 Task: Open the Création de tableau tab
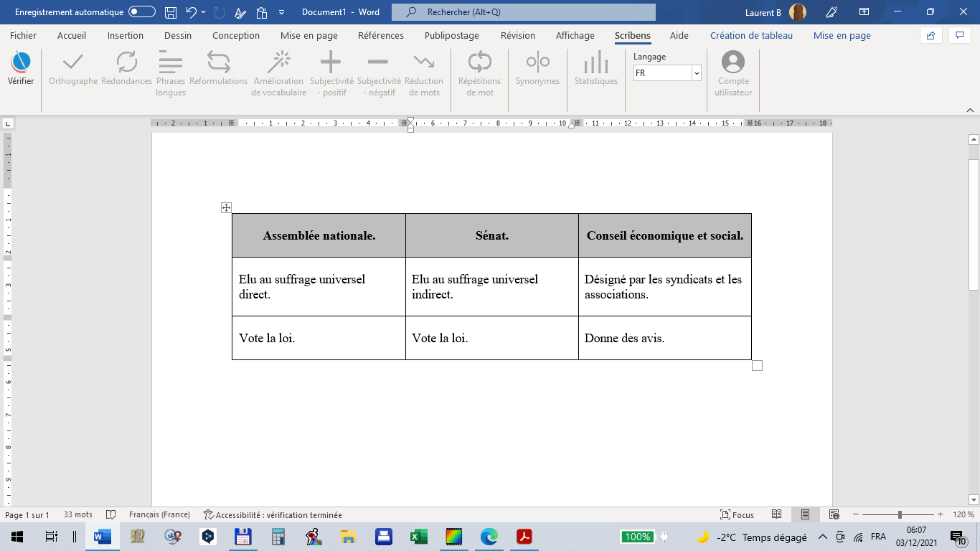click(x=752, y=35)
